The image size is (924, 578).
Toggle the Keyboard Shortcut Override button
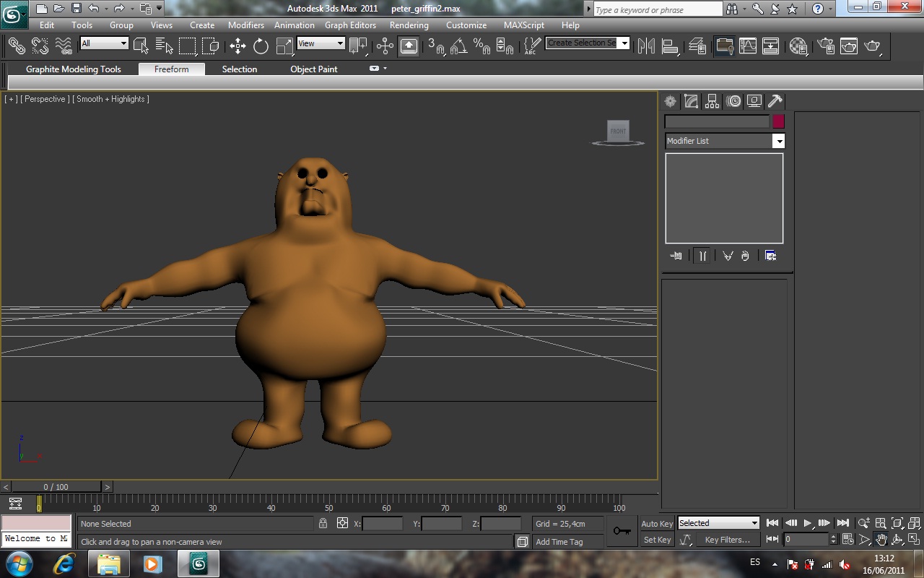[x=408, y=46]
